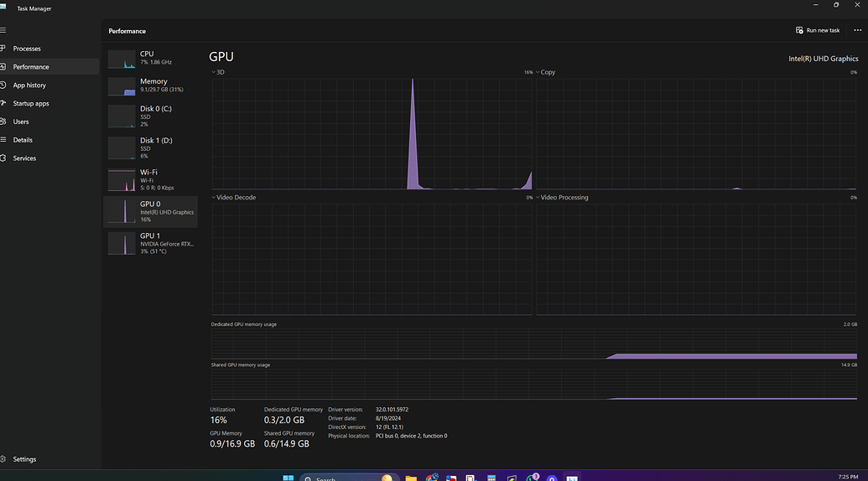Click the Dedicated GPU memory usage graph
Image resolution: width=868 pixels, height=481 pixels.
[x=533, y=344]
